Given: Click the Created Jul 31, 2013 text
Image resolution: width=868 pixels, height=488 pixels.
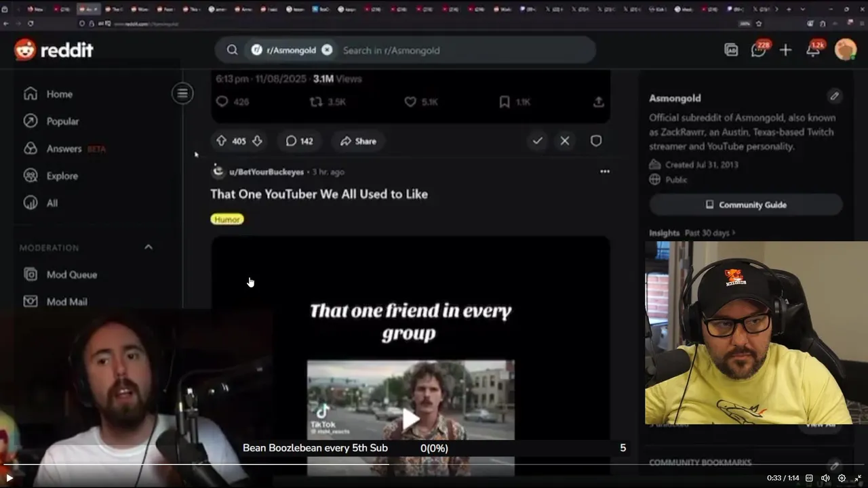Looking at the screenshot, I should point(702,165).
